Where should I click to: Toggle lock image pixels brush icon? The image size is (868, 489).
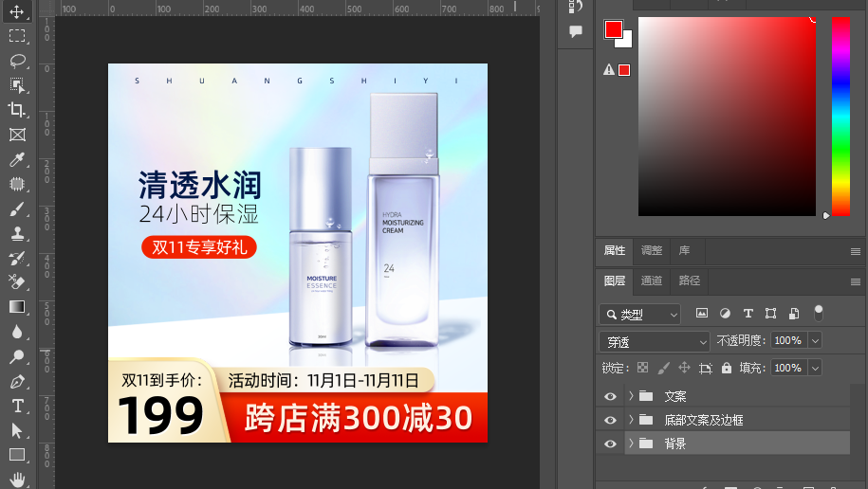(663, 368)
